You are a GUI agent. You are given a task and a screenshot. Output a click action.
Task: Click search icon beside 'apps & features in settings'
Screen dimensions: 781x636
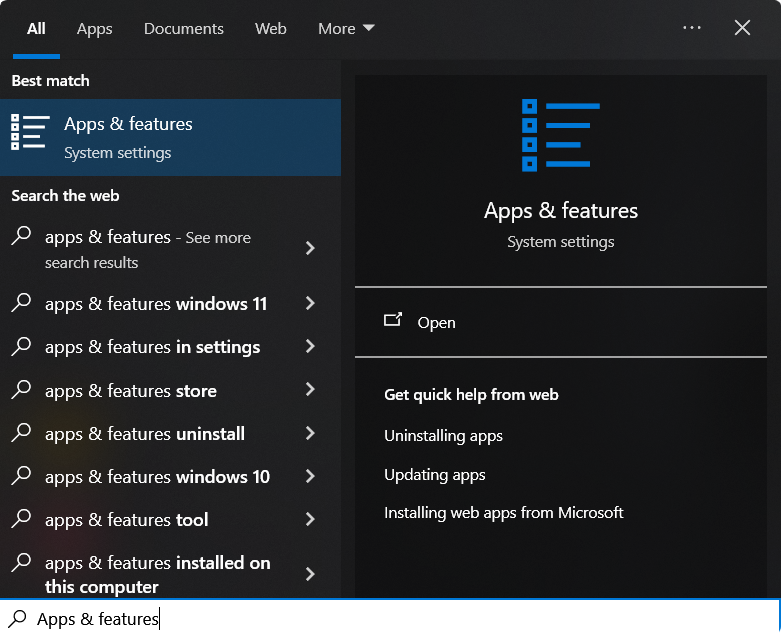point(21,346)
